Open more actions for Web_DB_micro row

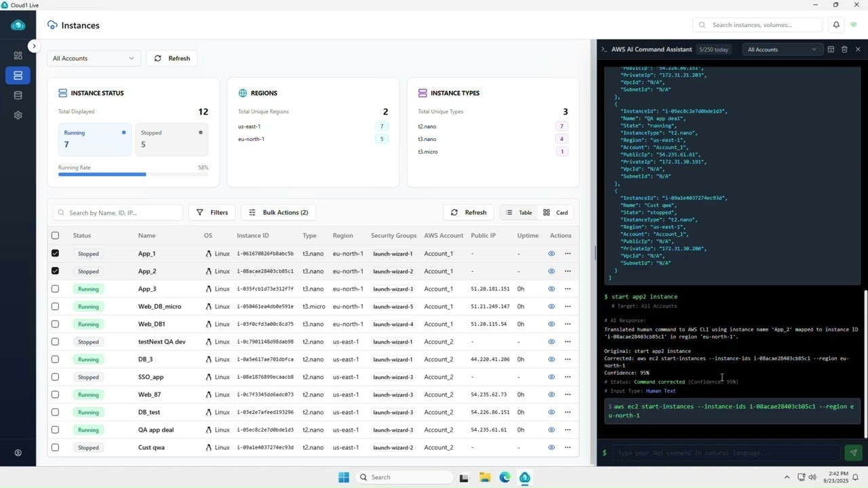568,306
